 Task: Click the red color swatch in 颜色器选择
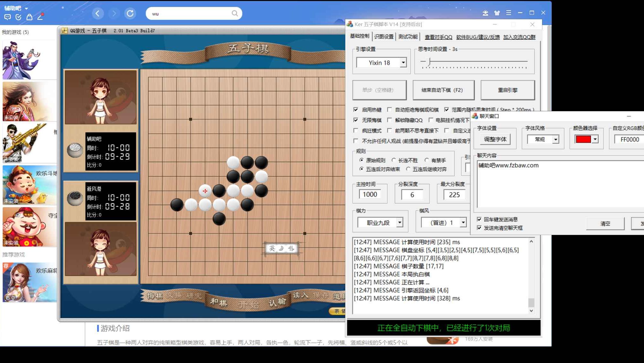(583, 139)
